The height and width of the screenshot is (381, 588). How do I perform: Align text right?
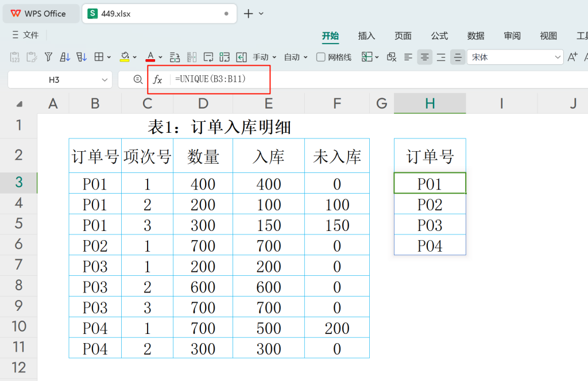coord(441,57)
